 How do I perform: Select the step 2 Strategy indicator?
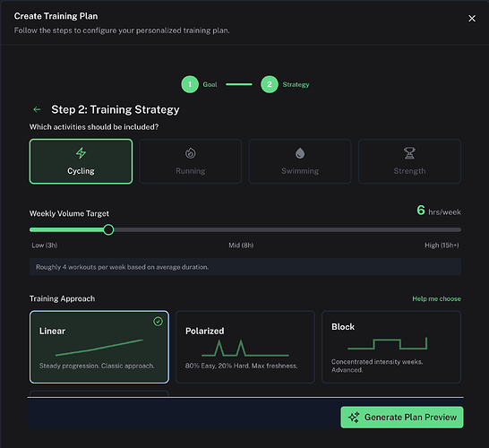270,84
